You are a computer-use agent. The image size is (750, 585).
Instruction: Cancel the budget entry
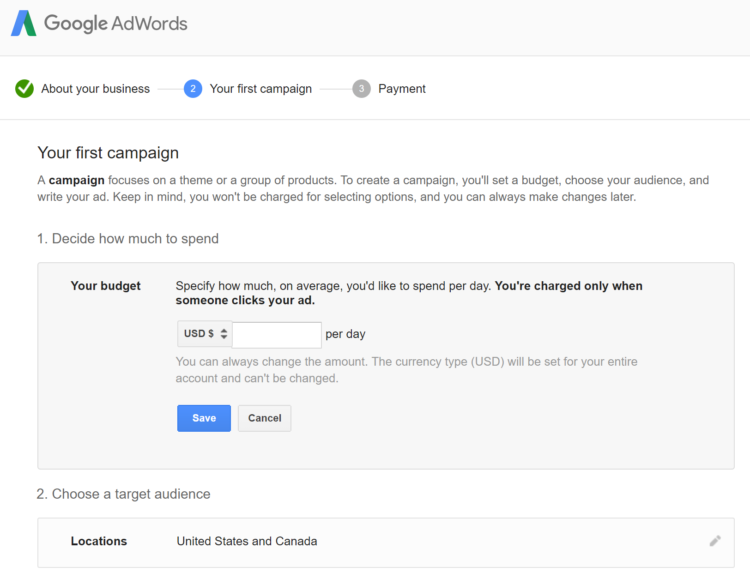point(264,418)
